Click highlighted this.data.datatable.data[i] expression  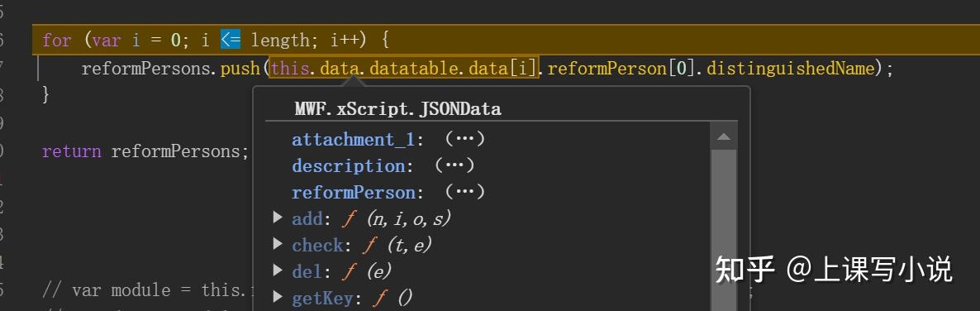(404, 68)
